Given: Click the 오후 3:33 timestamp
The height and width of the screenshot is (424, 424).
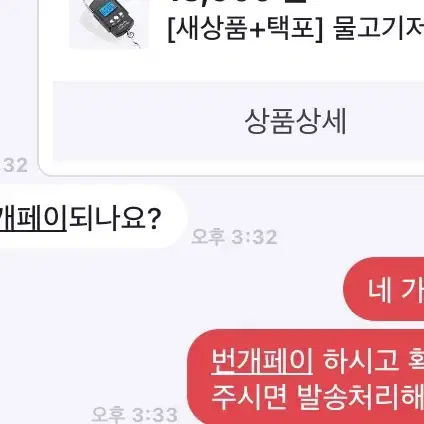Looking at the screenshot, I should [x=134, y=414].
